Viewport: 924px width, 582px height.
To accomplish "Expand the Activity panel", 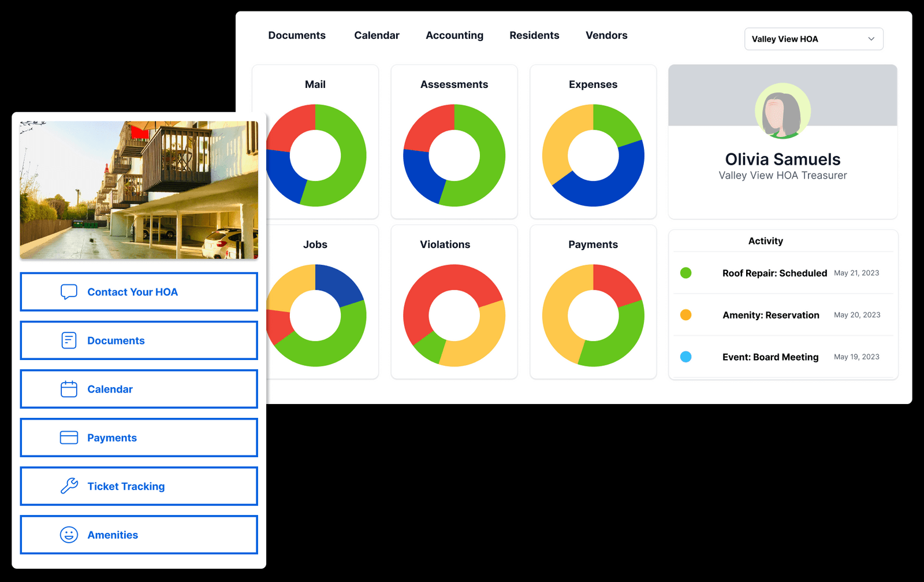I will pyautogui.click(x=765, y=241).
